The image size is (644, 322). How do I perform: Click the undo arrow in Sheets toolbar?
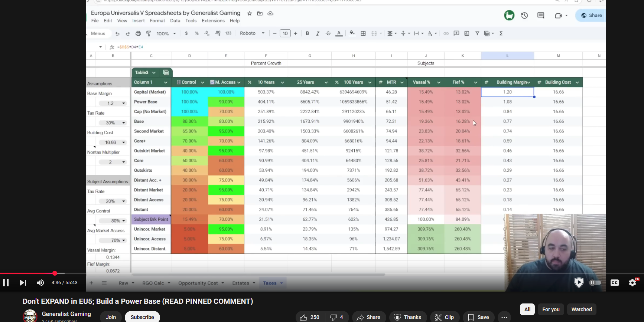click(117, 33)
